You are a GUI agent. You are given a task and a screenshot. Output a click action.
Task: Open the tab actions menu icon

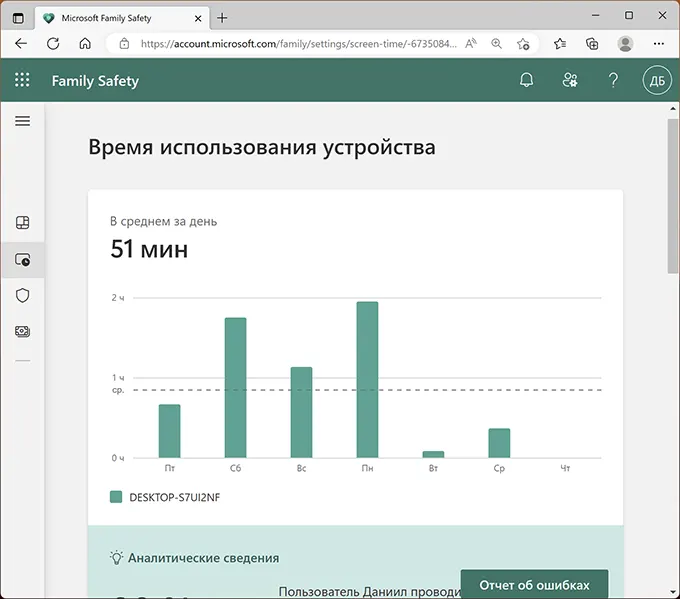[x=18, y=18]
